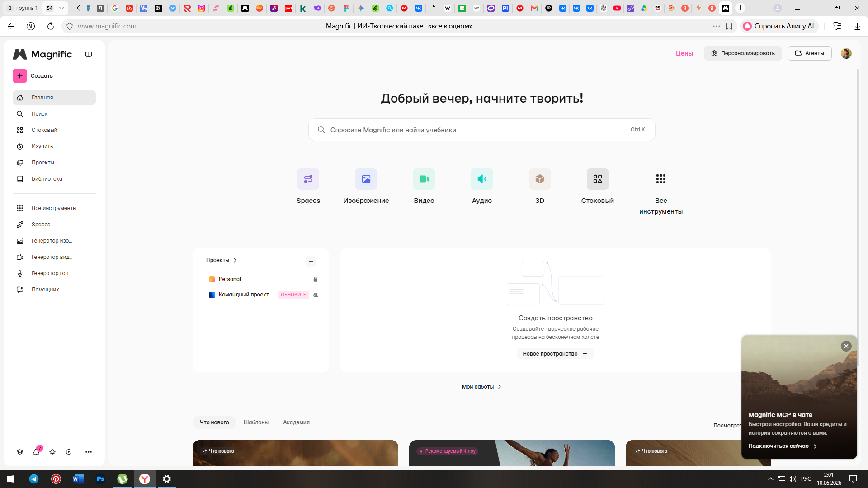This screenshot has height=488, width=868.
Task: Click the Агенты button
Action: coord(809,53)
